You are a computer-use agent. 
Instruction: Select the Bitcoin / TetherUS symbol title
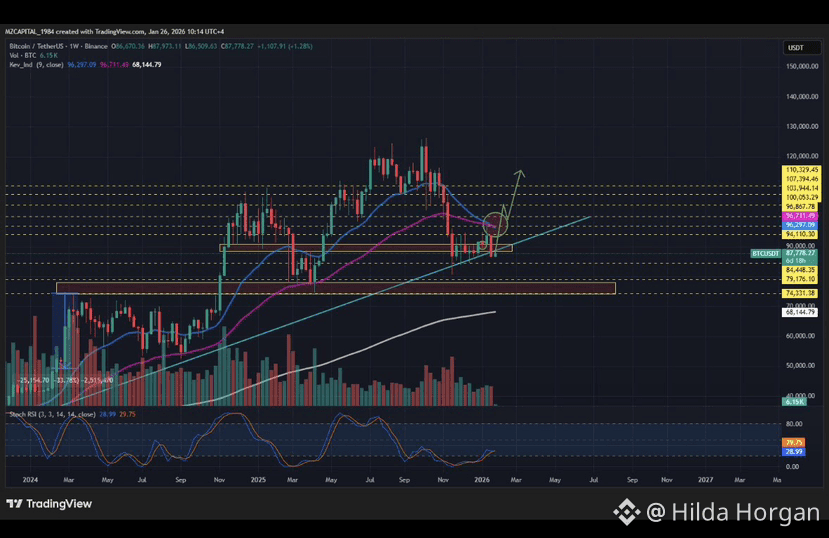[58, 47]
